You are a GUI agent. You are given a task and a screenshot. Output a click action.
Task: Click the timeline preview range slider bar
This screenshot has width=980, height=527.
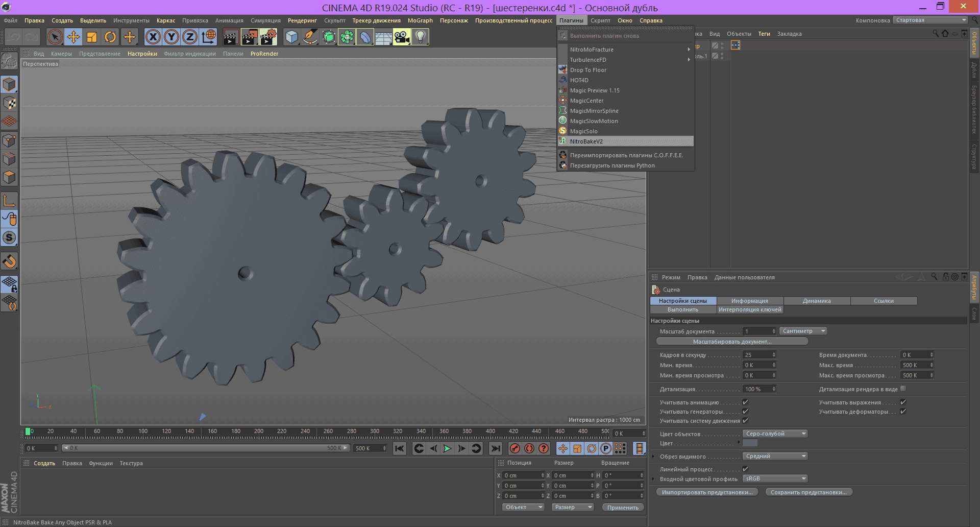click(x=205, y=448)
